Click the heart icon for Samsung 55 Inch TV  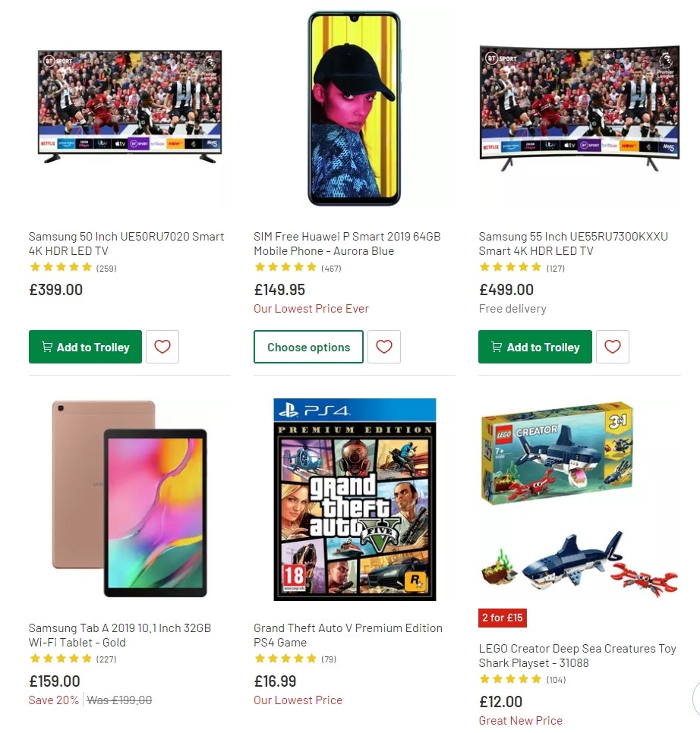point(613,347)
